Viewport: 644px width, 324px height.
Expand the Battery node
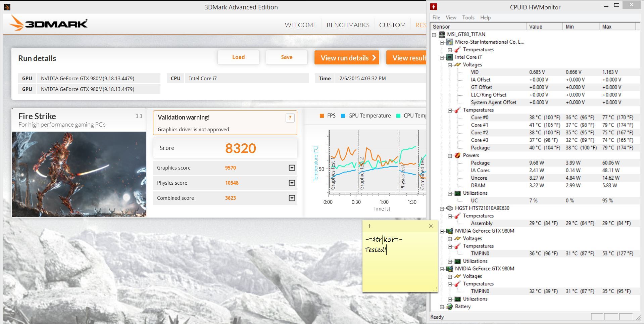point(442,307)
